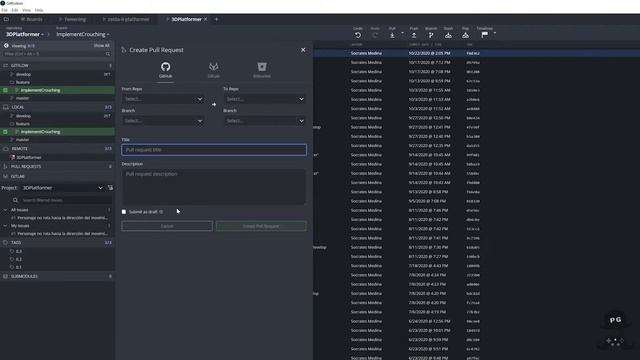Collapse the My Issues group
Screen dimensions: 640x360
click(x=5, y=226)
